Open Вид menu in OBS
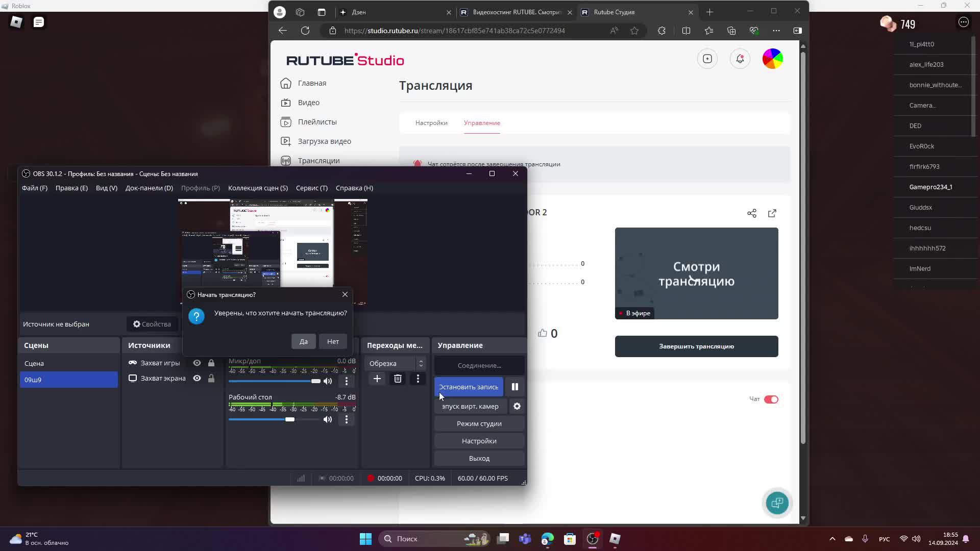The width and height of the screenshot is (980, 551). coord(107,188)
